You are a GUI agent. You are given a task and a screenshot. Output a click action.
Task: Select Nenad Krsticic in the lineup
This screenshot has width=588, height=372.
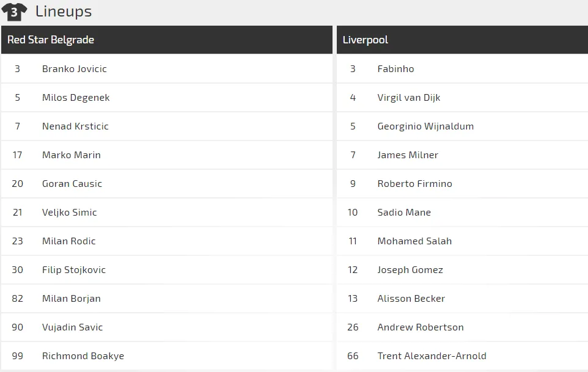click(75, 126)
